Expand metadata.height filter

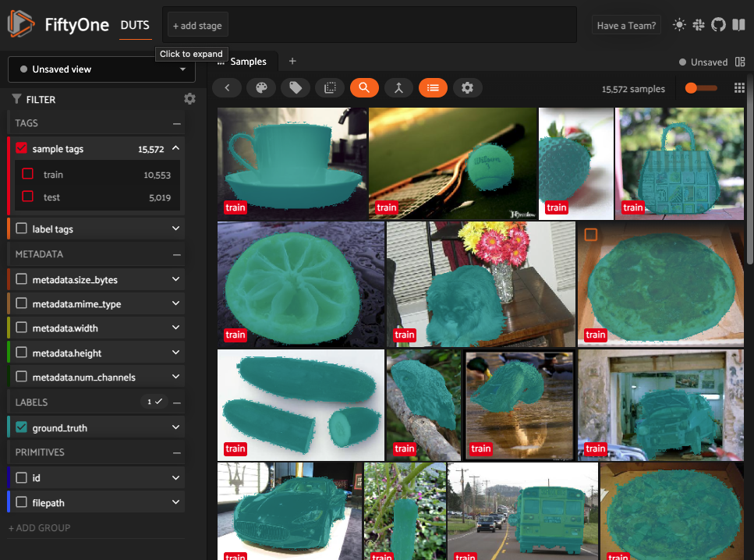click(x=176, y=353)
